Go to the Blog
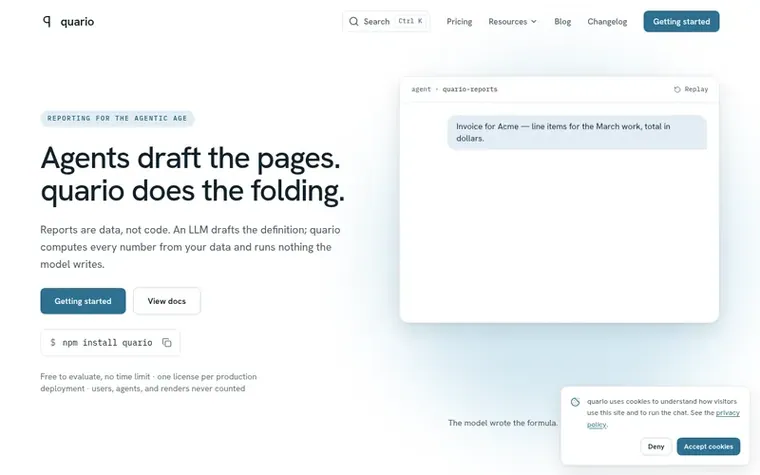 [x=562, y=21]
